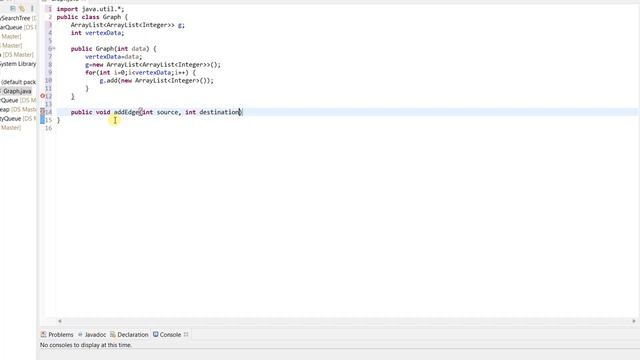Screen dimensions: 640x360
Task: Click the addEdge method name
Action: (126, 112)
